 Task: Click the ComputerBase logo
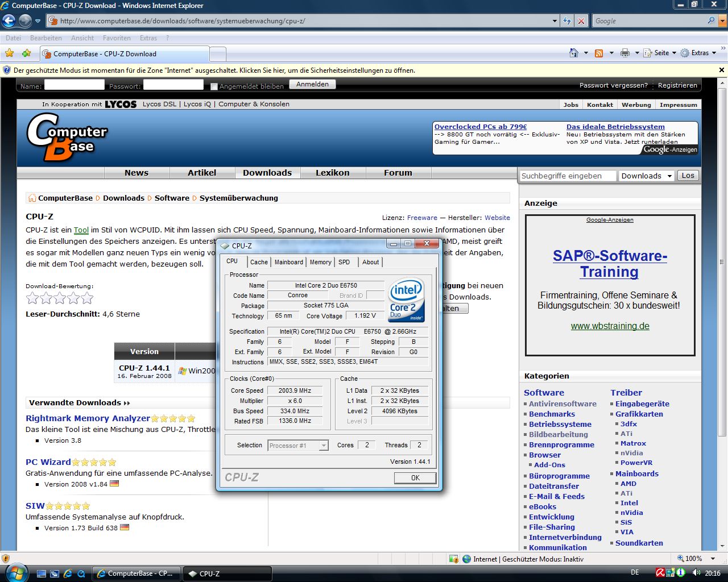[67, 137]
